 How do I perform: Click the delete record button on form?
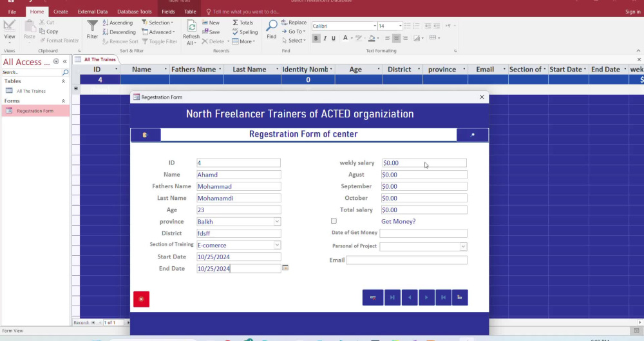pyautogui.click(x=373, y=297)
